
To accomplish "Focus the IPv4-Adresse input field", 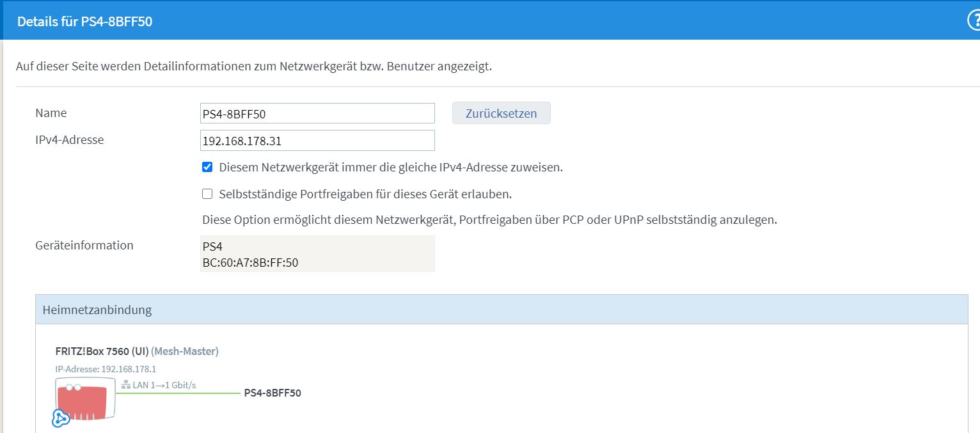I will pos(317,140).
